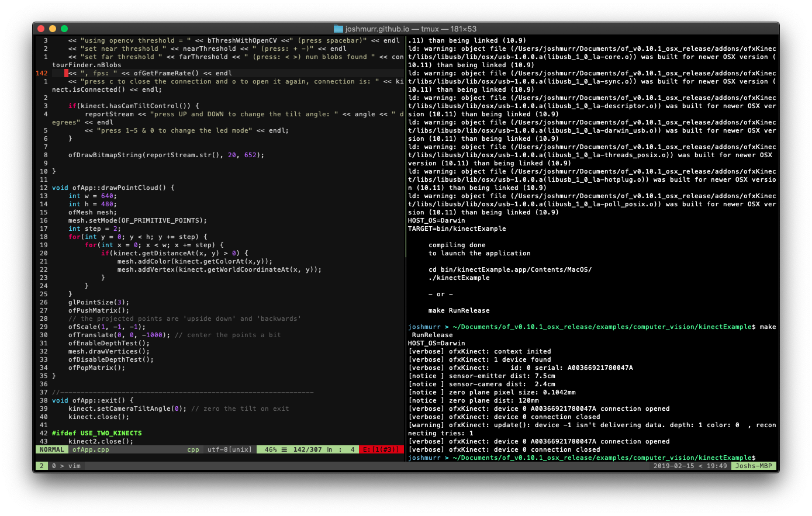Click tmux session number 2 in the status bar
Screen dimensions: 812x516
[42, 466]
